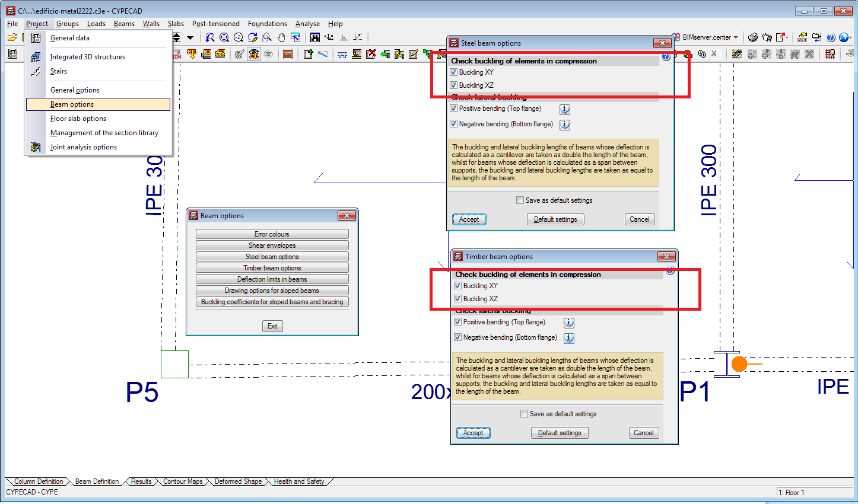Click the binoculars find icon

click(x=314, y=37)
